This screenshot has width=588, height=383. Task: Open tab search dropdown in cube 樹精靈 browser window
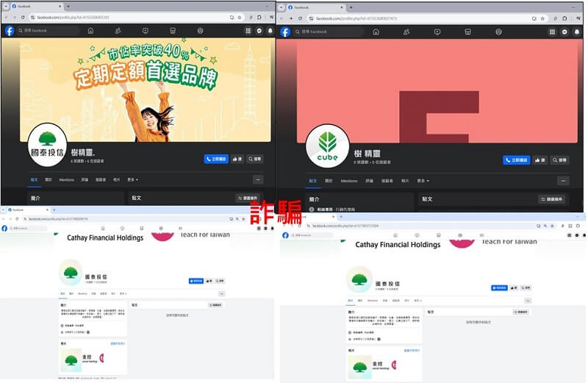click(282, 7)
